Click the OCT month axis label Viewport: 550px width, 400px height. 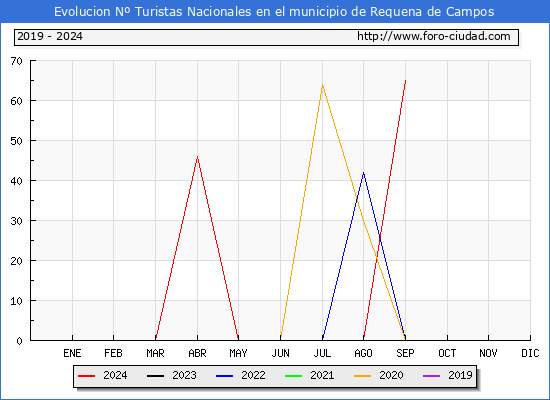tap(447, 353)
